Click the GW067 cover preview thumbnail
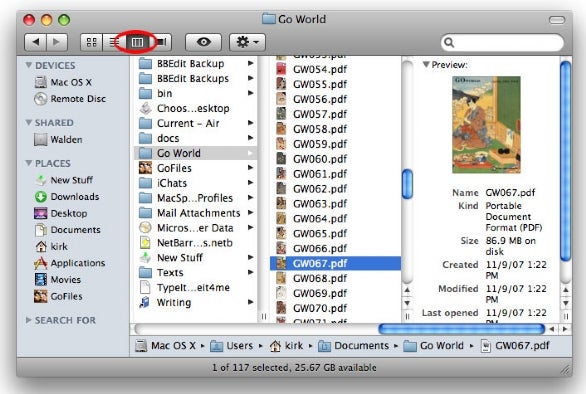 (x=486, y=125)
